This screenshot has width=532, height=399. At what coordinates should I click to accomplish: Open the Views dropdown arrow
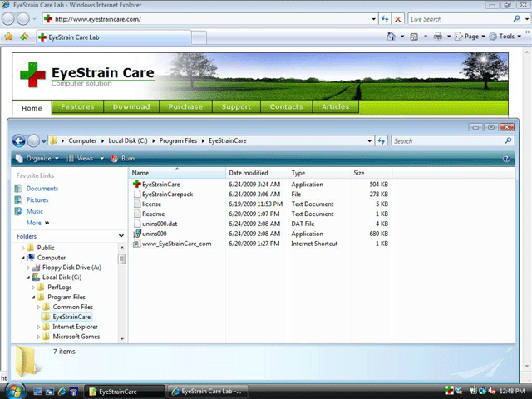click(101, 159)
